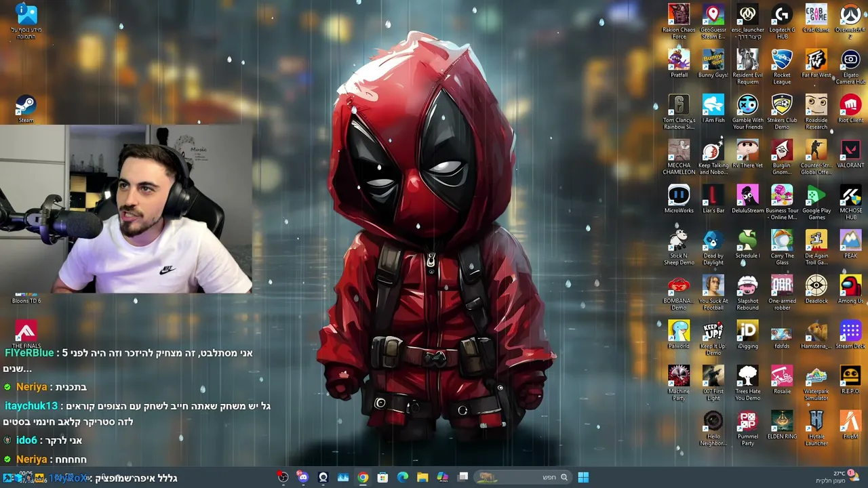Screen dimensions: 868x488
Task: Select the R.E.P.O. game icon
Action: point(850,380)
